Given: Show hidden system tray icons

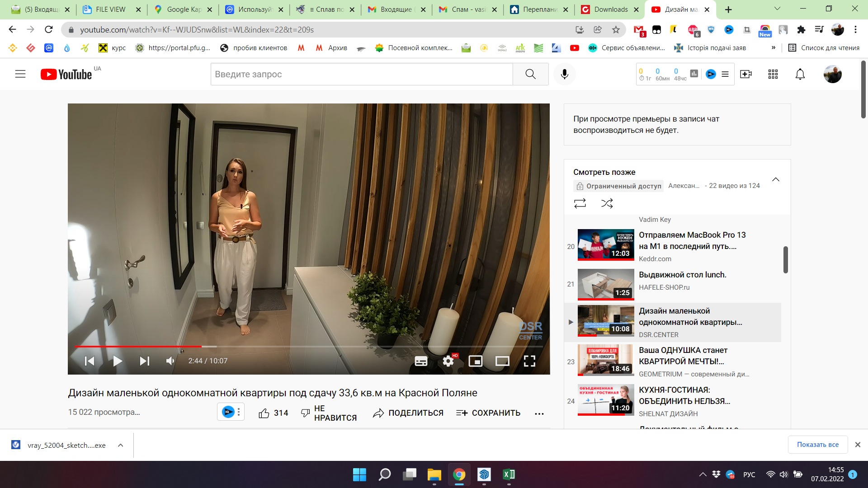Looking at the screenshot, I should 703,474.
